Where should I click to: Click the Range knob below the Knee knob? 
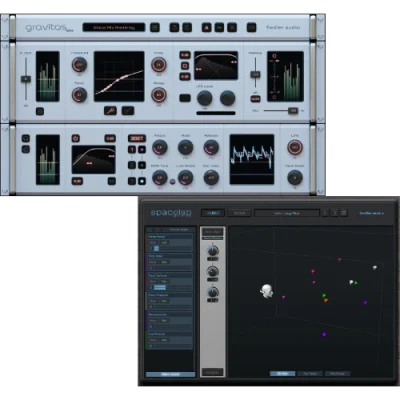[x=159, y=95]
